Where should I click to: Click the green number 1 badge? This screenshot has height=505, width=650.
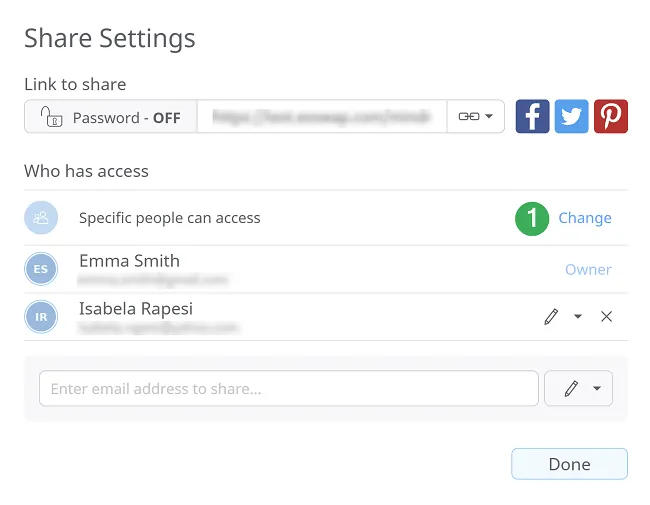coord(532,218)
